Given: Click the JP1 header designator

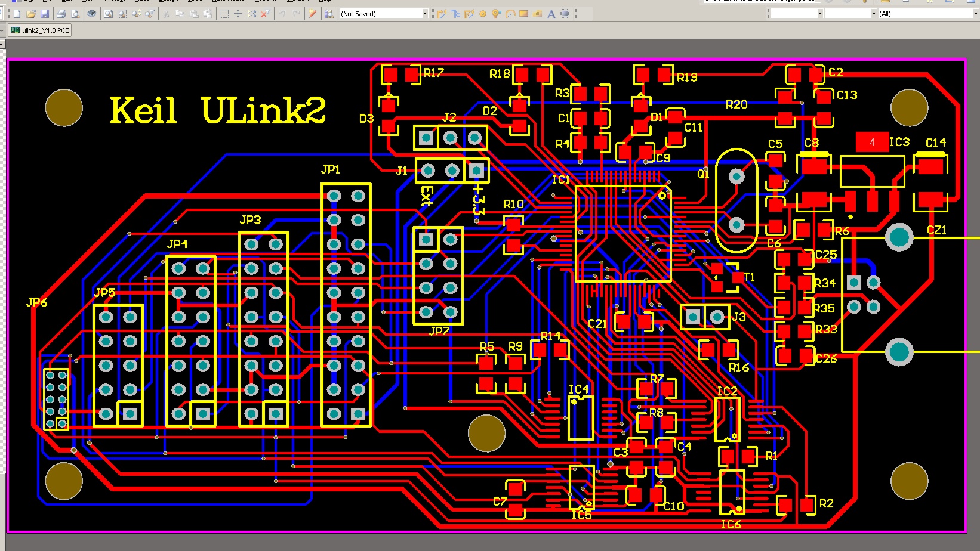Looking at the screenshot, I should [x=331, y=169].
